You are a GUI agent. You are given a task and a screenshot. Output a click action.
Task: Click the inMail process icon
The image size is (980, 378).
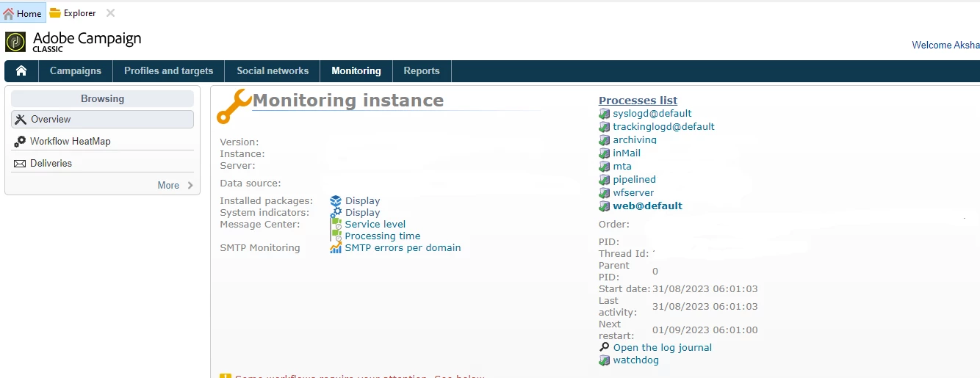click(x=605, y=153)
